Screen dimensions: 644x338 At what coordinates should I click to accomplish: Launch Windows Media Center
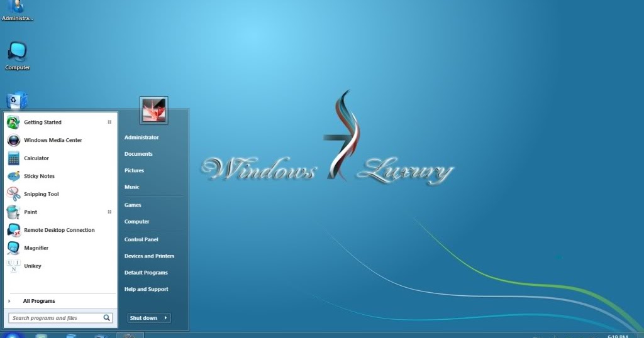coord(60,140)
